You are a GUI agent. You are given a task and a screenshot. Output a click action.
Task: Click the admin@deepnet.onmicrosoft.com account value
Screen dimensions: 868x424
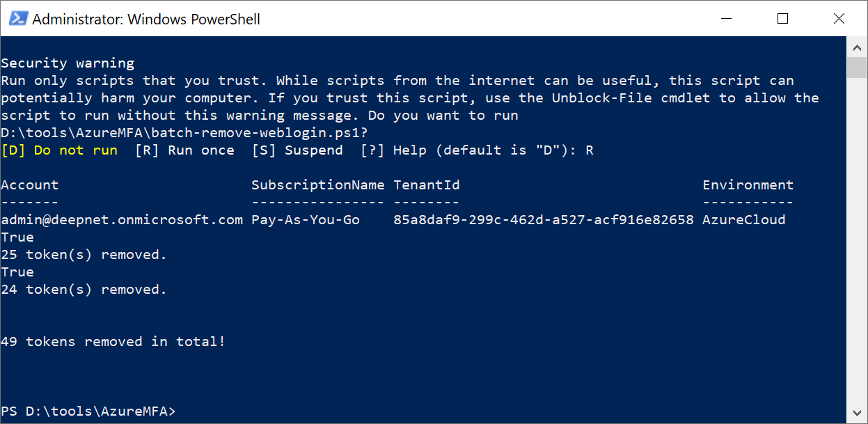tap(122, 220)
